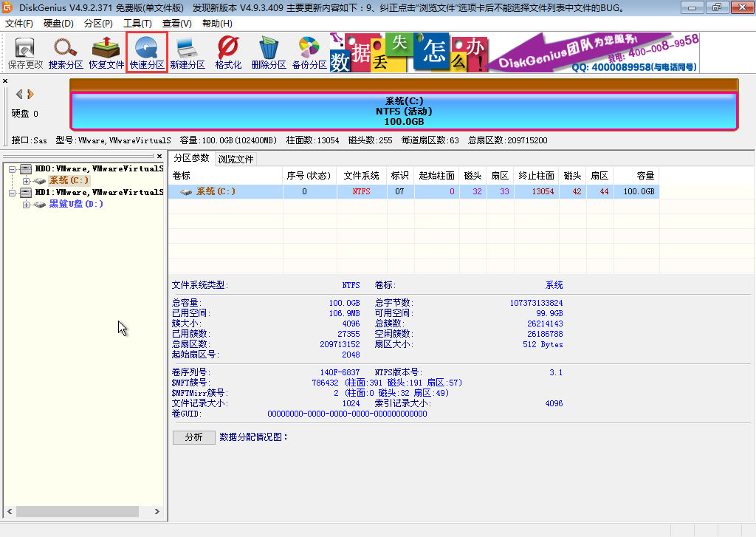
Task: Select the 系统(C:) partition bar in disk map
Action: pos(404,111)
